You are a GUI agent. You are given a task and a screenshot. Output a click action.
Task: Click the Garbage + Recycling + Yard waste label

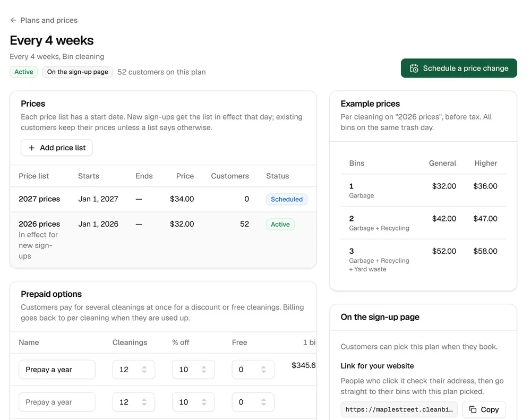tap(379, 265)
